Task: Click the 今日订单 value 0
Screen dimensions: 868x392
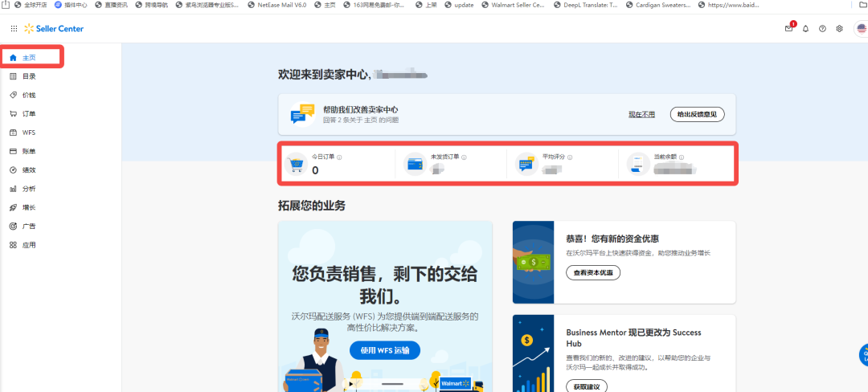Action: coord(315,171)
